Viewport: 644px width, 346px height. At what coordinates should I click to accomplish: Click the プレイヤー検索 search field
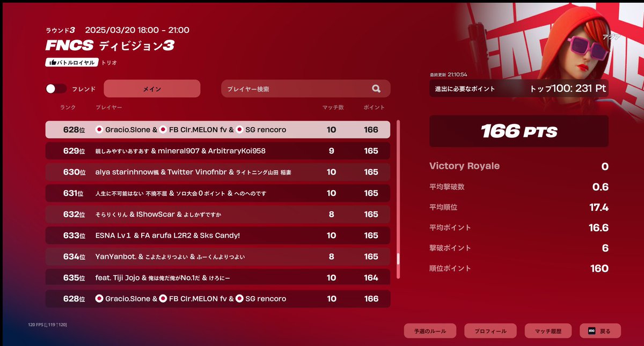[306, 89]
